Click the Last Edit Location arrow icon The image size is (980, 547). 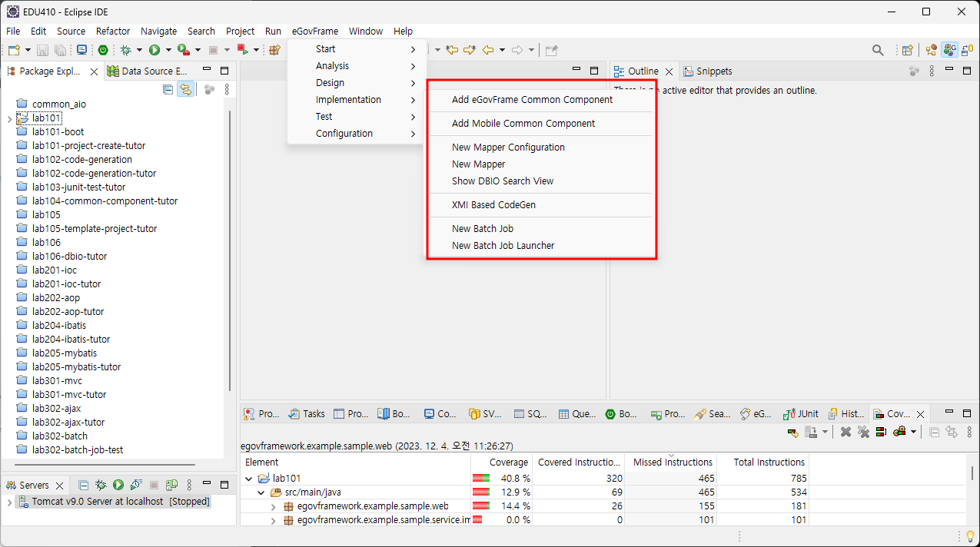pyautogui.click(x=452, y=50)
